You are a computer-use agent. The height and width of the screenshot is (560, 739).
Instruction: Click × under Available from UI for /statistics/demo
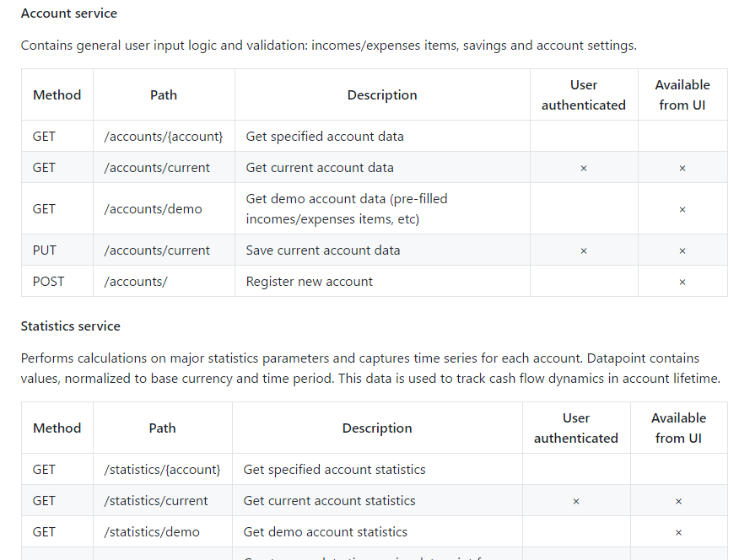coord(678,533)
